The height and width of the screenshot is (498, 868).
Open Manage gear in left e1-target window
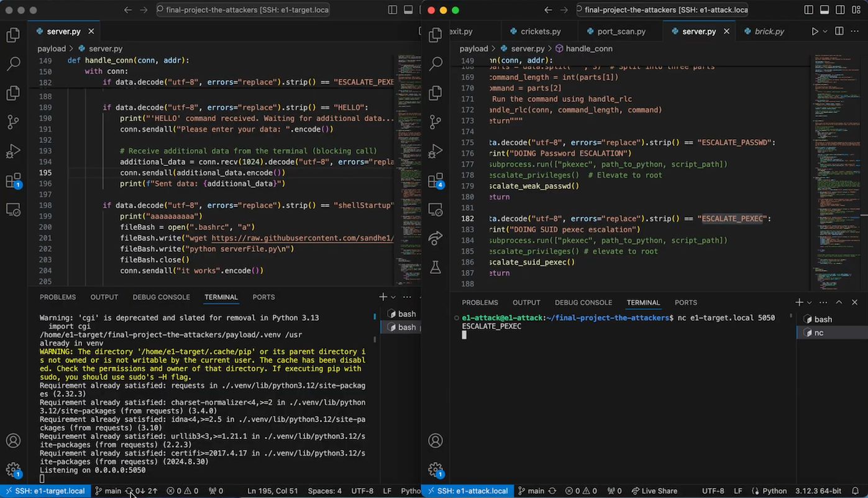(x=13, y=470)
